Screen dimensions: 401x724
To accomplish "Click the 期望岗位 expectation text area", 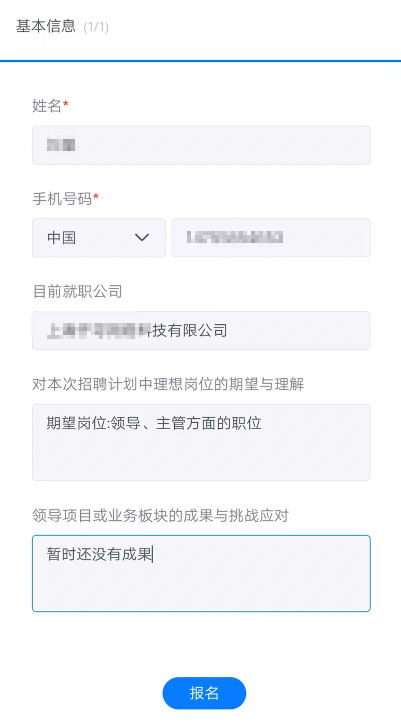I will [x=201, y=442].
